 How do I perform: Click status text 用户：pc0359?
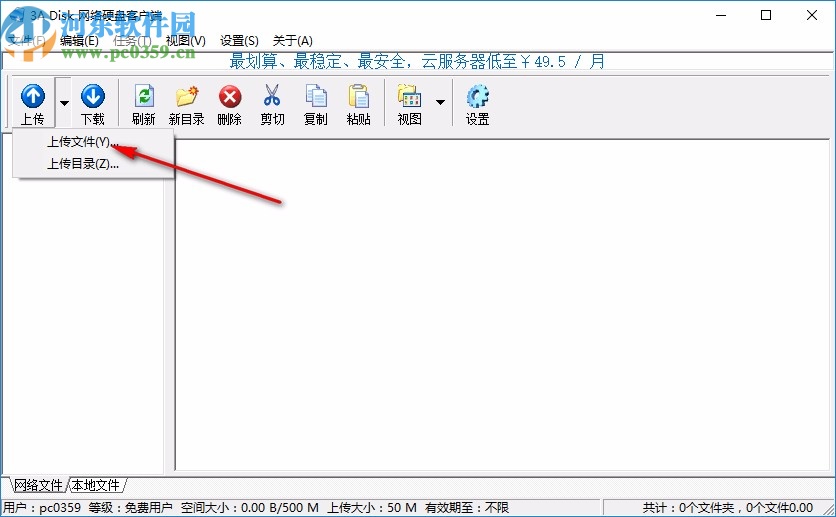[42, 507]
